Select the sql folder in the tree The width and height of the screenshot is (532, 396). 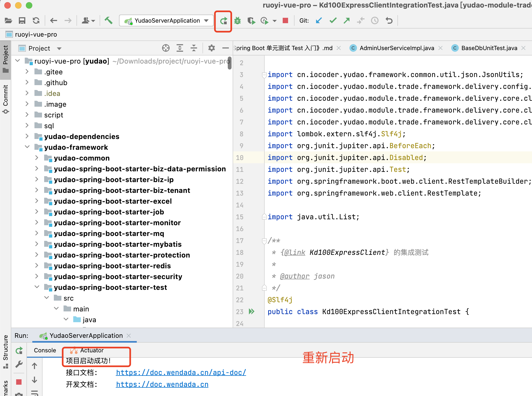tap(49, 126)
